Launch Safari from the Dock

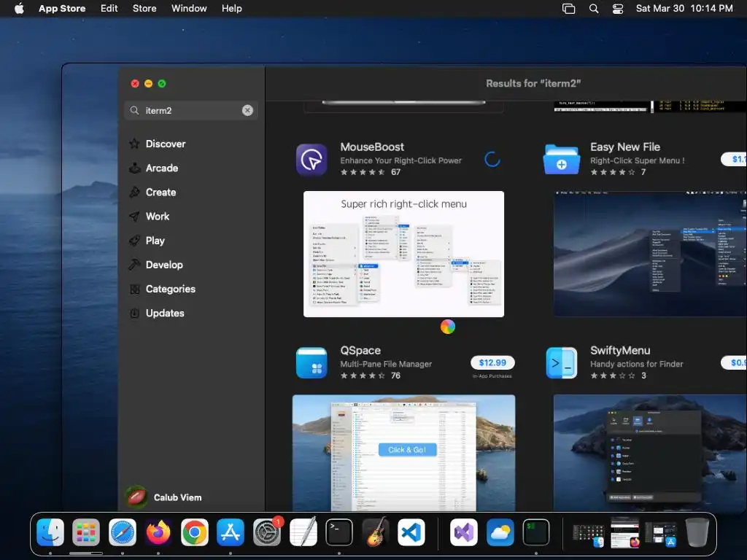123,532
